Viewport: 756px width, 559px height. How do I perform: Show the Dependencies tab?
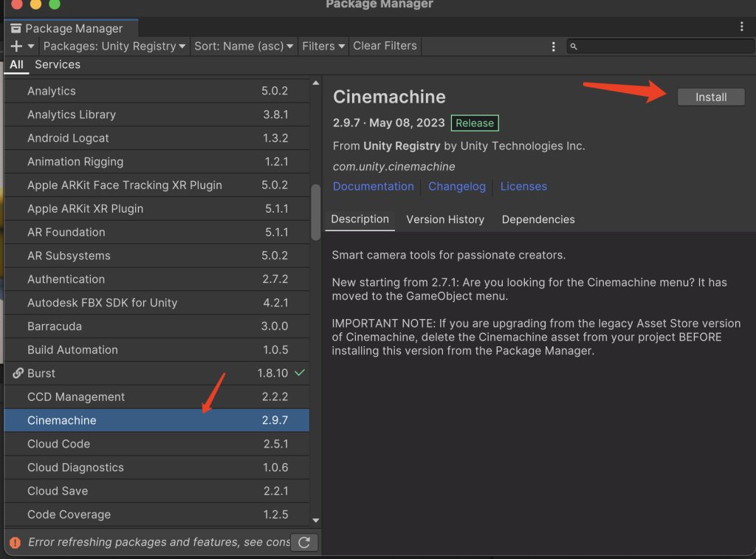click(537, 219)
